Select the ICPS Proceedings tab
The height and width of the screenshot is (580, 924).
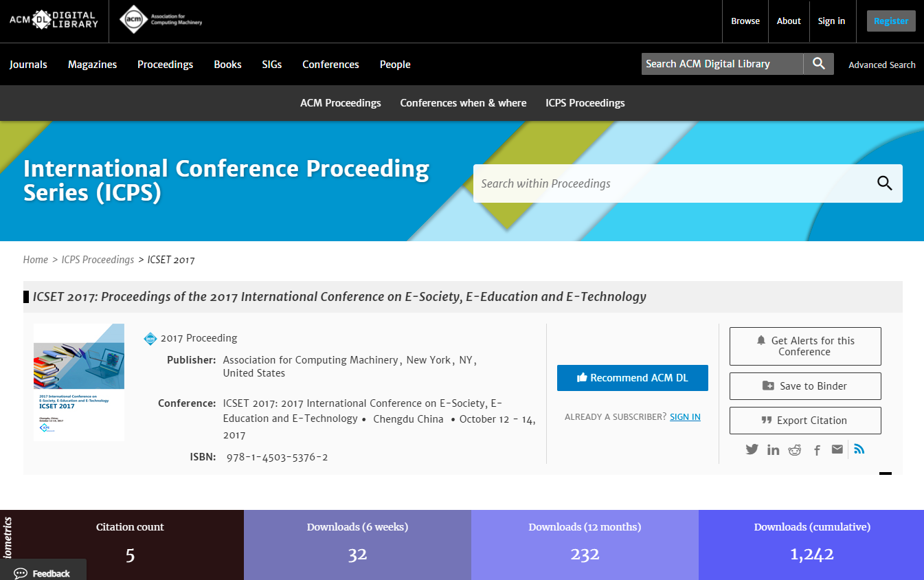coord(585,103)
